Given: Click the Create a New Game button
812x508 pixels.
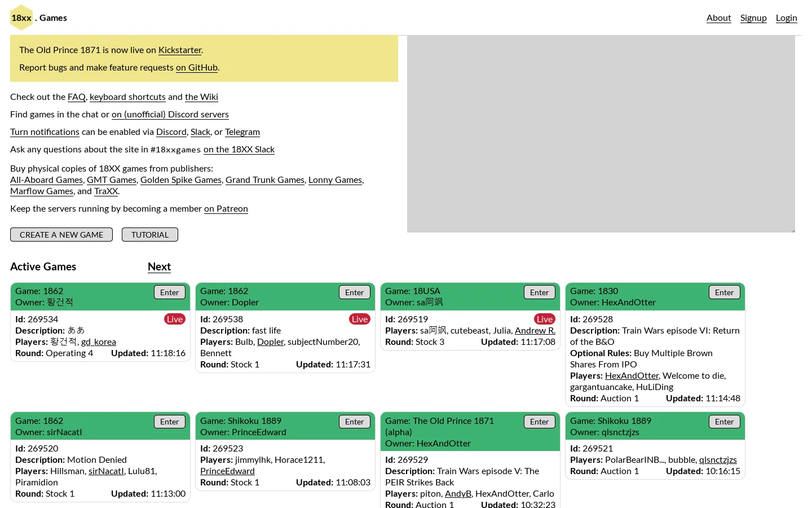Looking at the screenshot, I should pos(61,235).
